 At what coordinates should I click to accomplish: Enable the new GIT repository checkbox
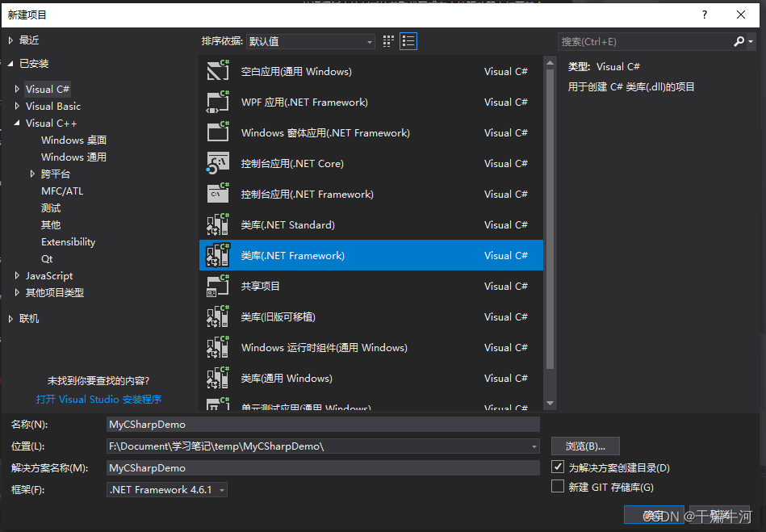click(x=558, y=487)
